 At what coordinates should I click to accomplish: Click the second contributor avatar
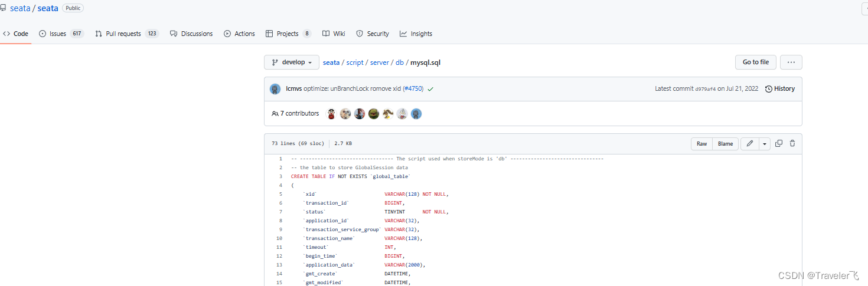[x=345, y=114]
